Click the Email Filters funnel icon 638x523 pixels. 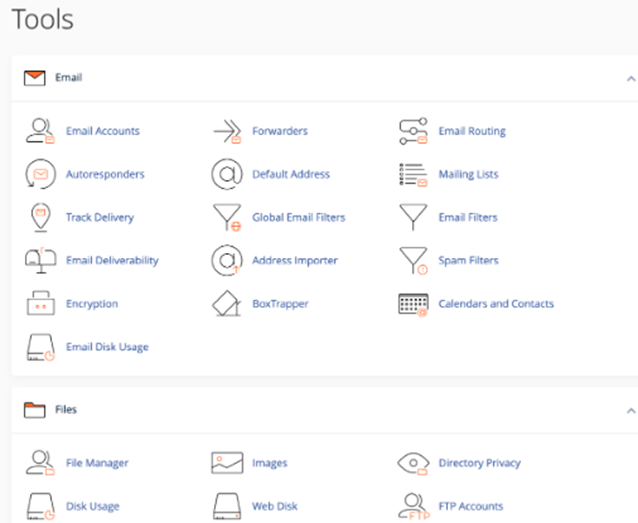click(x=413, y=217)
